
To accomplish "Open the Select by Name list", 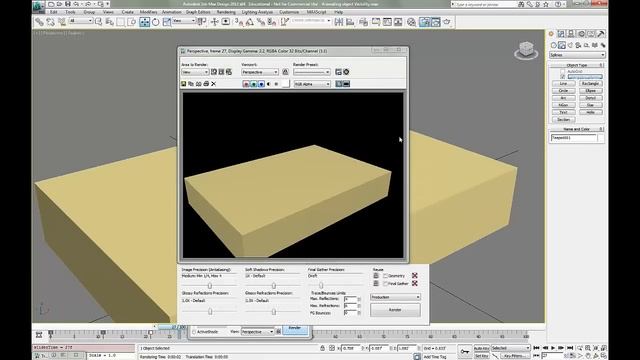I will coord(109,22).
